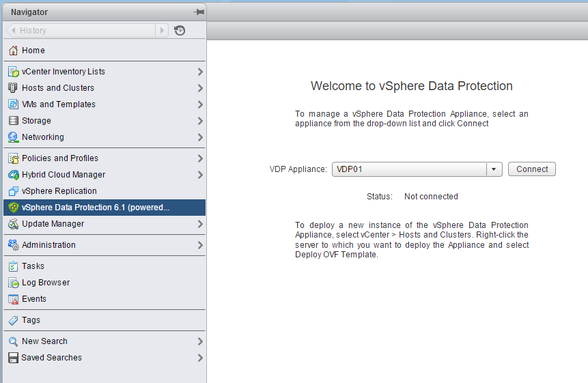Expand the Saved Searches chevron
Screen dimensions: 588x383
pos(199,358)
